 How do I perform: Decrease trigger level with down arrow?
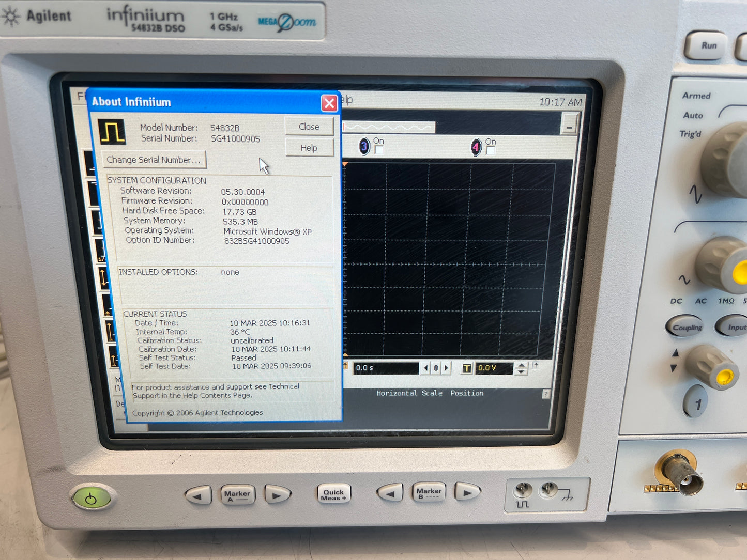(521, 371)
